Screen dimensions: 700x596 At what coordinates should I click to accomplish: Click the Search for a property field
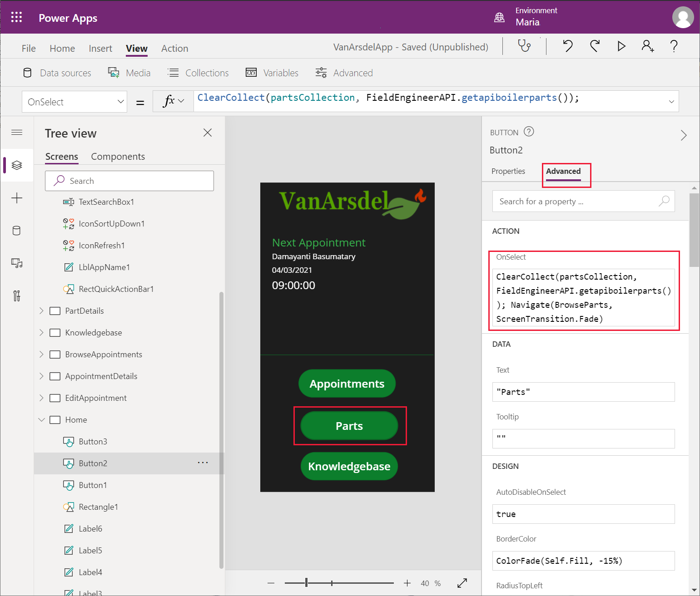point(584,201)
